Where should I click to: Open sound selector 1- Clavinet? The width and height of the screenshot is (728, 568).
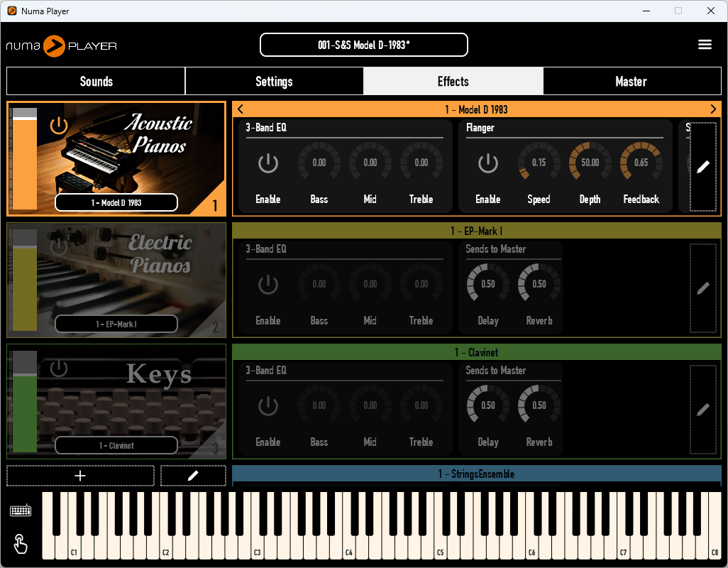click(x=116, y=445)
